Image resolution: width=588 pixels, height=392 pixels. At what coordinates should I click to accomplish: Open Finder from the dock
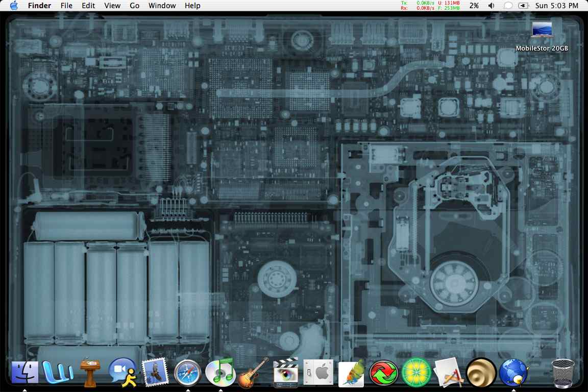[x=24, y=373]
